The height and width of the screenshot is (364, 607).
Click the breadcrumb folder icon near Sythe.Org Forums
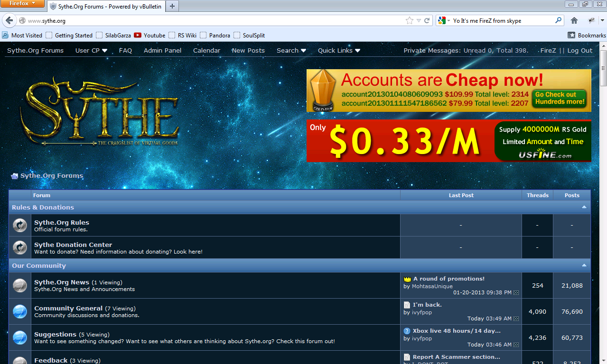pos(14,176)
